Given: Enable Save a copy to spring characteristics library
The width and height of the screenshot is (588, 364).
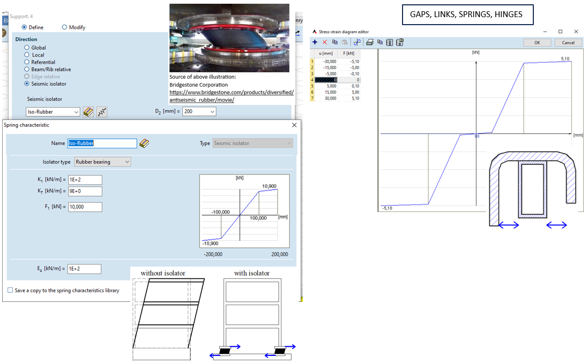Looking at the screenshot, I should point(10,289).
